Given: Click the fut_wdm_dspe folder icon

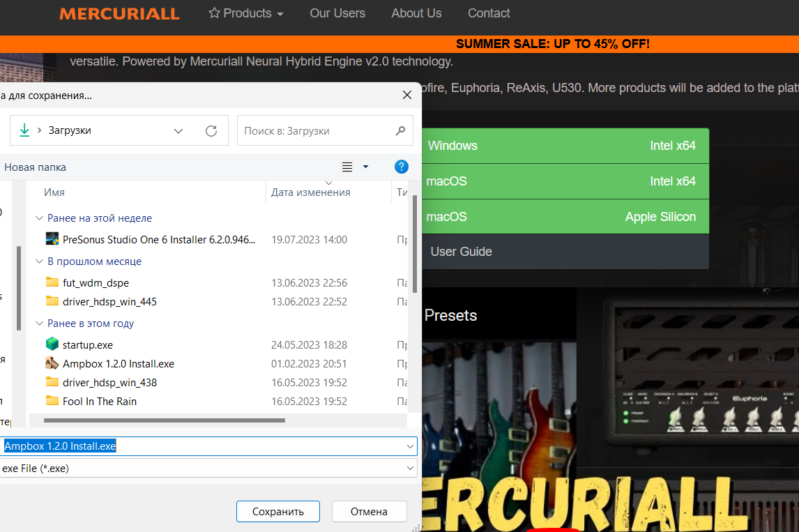Looking at the screenshot, I should 52,282.
